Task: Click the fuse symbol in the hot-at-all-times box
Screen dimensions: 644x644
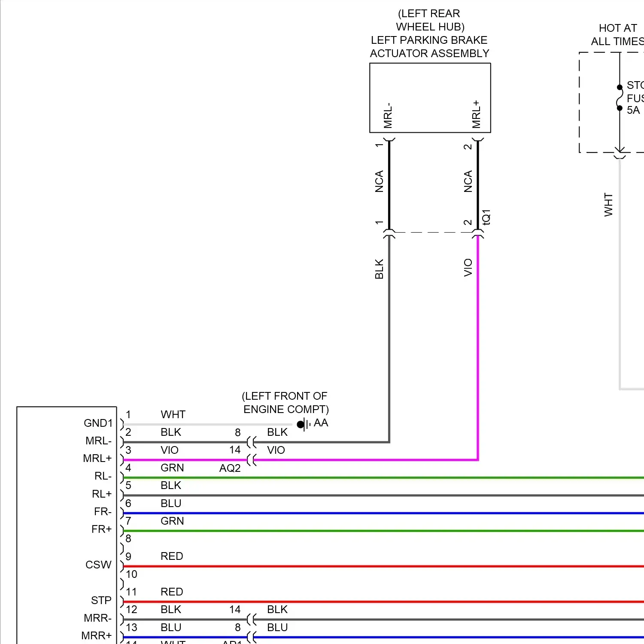Action: [x=620, y=98]
